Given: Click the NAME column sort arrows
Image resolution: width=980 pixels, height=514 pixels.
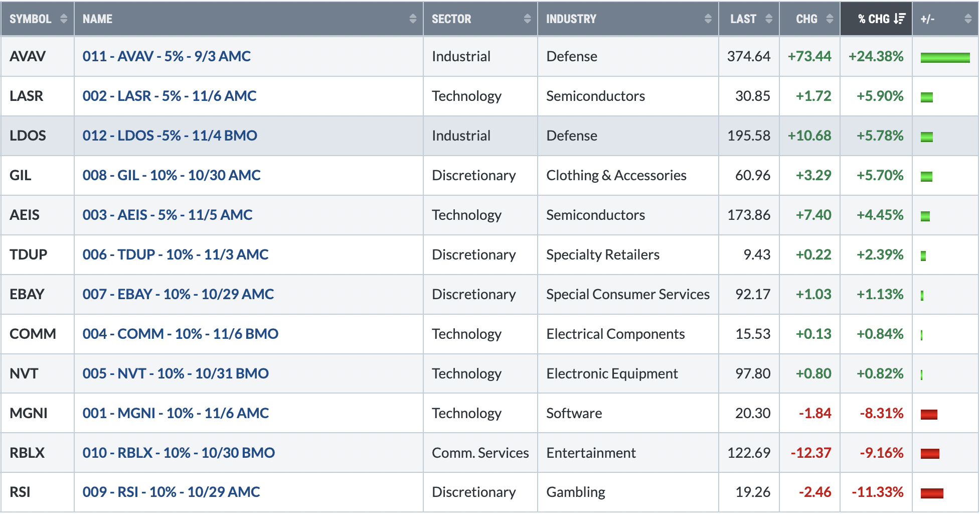Looking at the screenshot, I should 413,19.
